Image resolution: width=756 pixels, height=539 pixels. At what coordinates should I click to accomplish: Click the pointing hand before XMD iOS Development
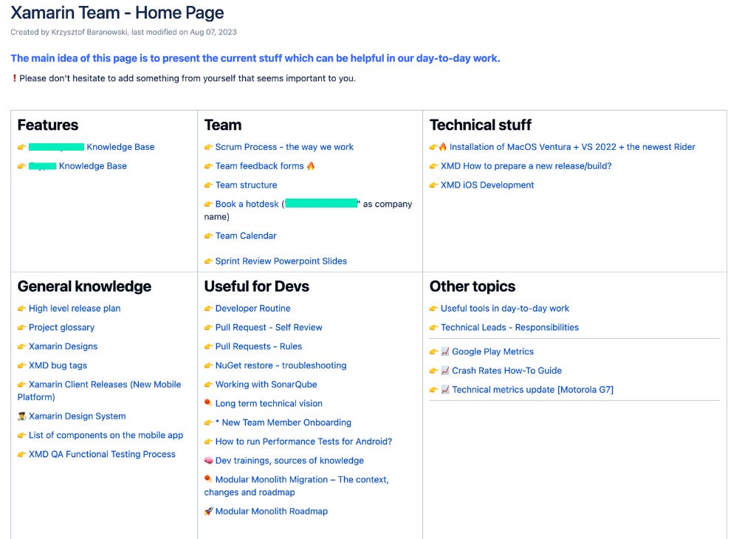[x=433, y=185]
